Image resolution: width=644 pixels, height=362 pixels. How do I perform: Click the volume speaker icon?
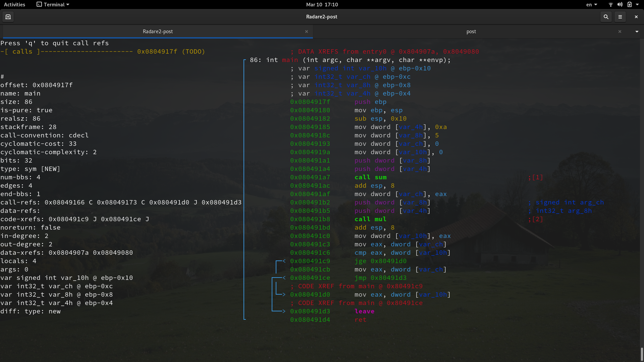point(620,5)
